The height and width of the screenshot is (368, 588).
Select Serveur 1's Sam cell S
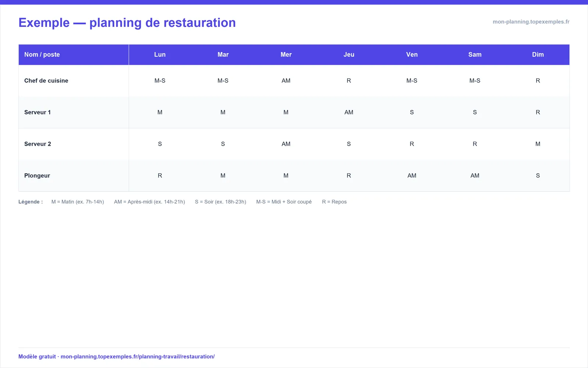[475, 112]
